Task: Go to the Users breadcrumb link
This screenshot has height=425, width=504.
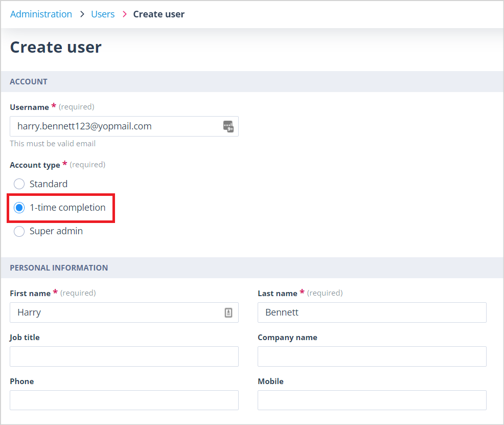Action: [x=103, y=14]
